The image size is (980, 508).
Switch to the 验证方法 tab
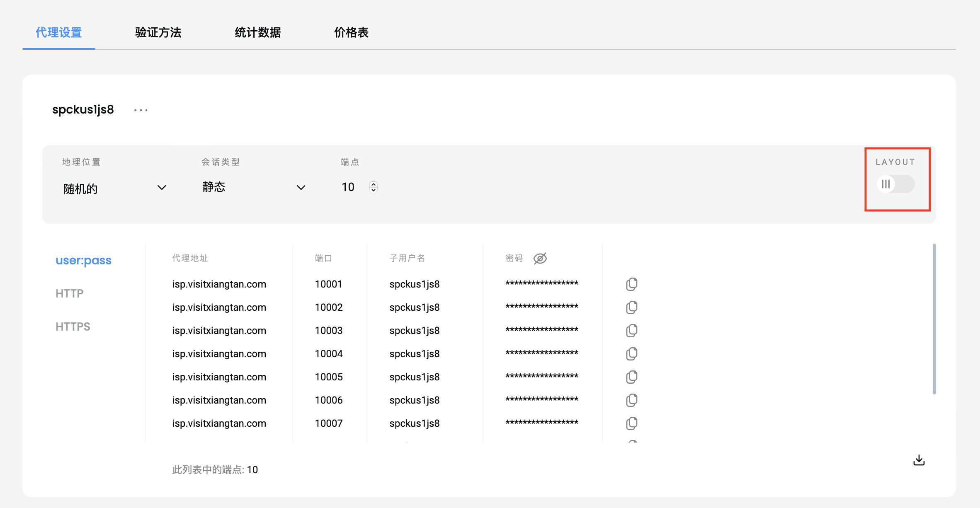click(158, 32)
